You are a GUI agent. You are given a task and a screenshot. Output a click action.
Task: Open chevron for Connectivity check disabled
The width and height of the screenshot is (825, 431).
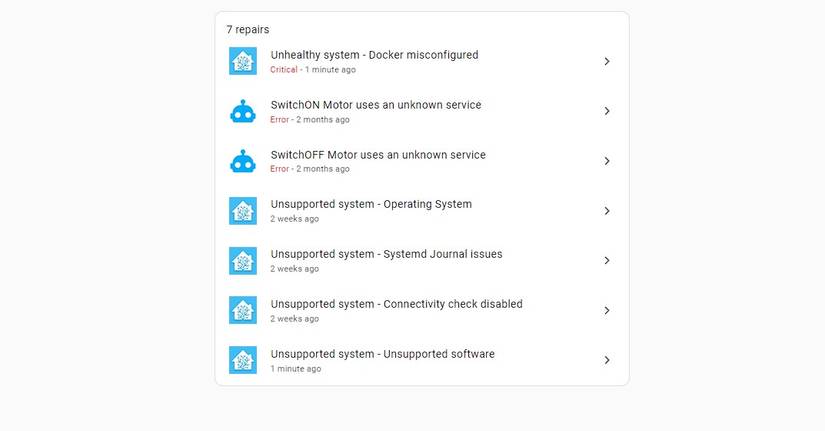pos(606,310)
